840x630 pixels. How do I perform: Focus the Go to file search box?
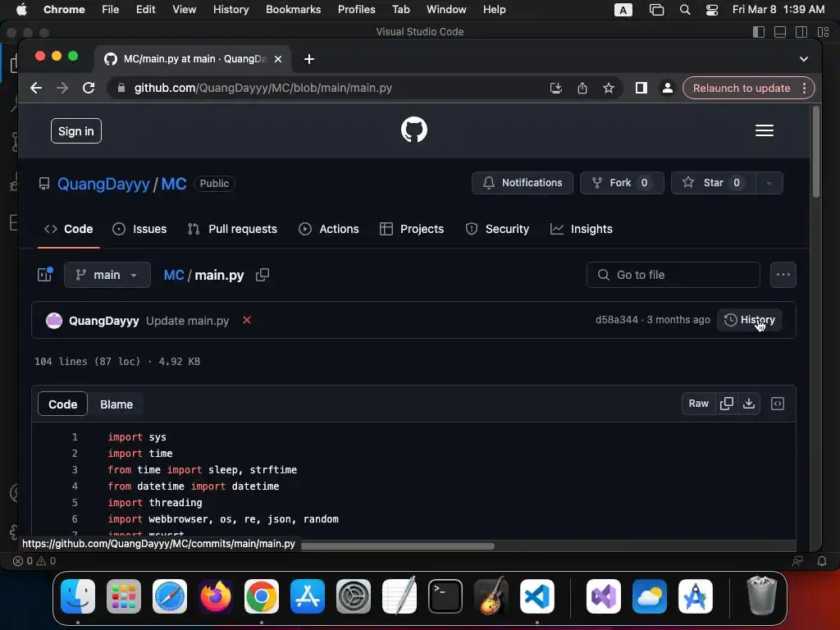coord(673,275)
